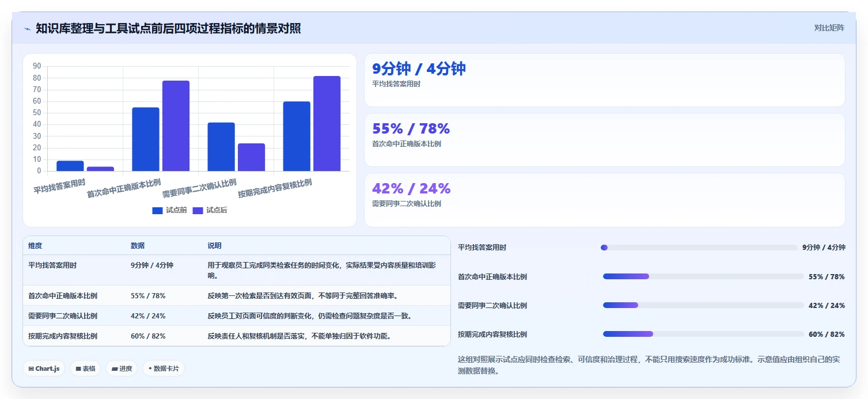Select the 55% / 78% stat card
This screenshot has height=399, width=868.
604,140
